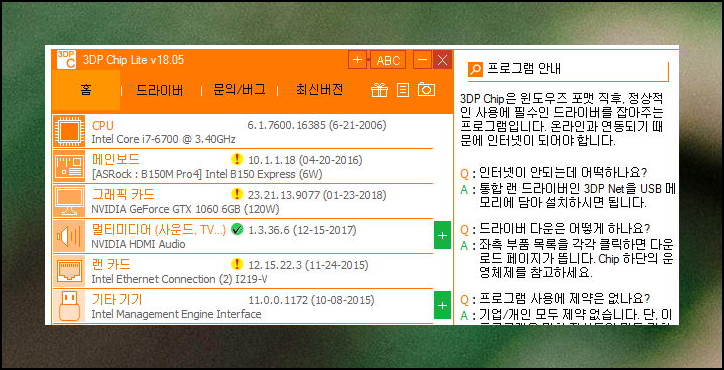Click version 23.21.13.9077 (01-23-2018)

(317, 195)
